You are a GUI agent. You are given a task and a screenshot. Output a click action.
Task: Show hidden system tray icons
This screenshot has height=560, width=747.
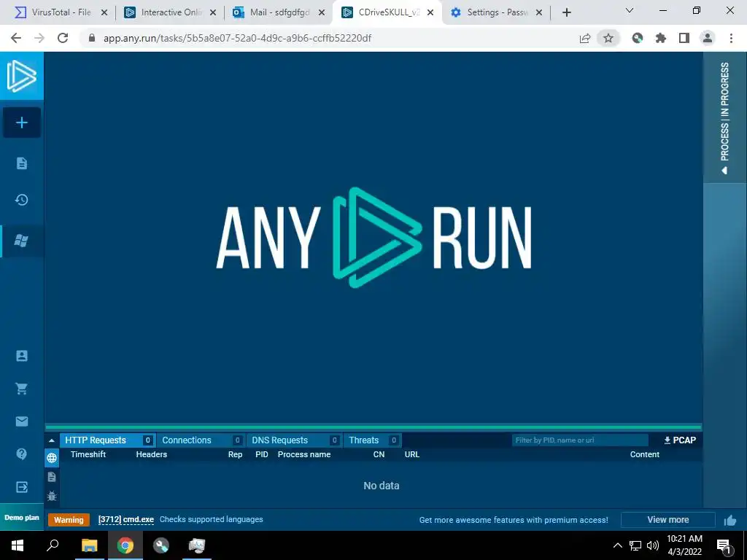coord(617,545)
